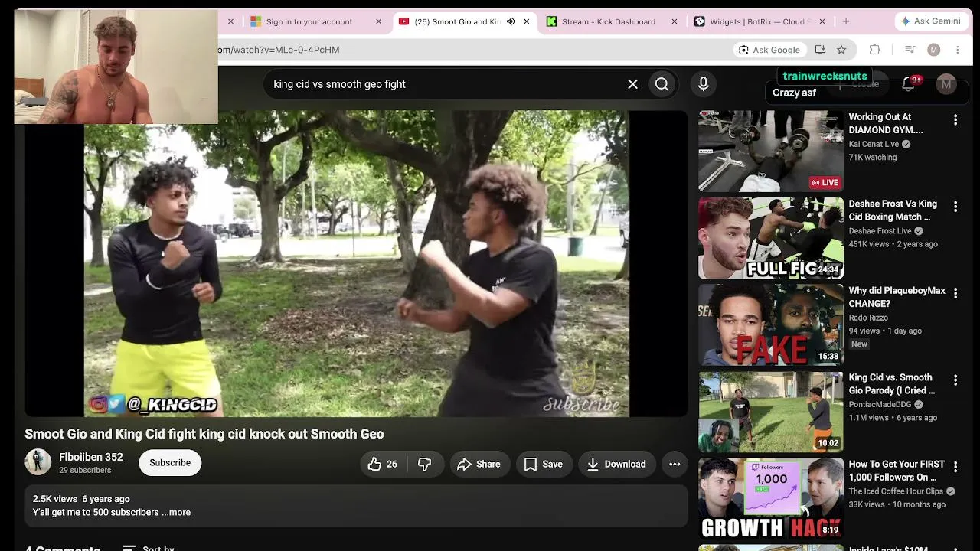
Task: Click the Kai Cenat Live channel name
Action: tap(874, 144)
